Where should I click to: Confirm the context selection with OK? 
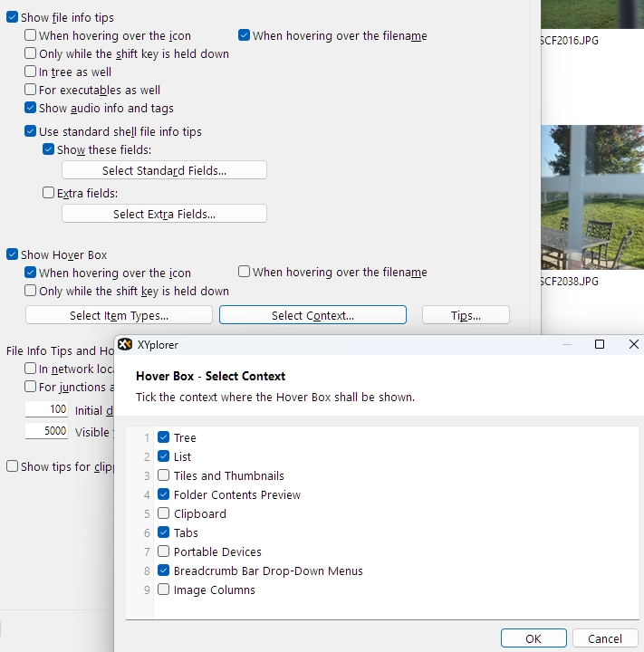(533, 638)
